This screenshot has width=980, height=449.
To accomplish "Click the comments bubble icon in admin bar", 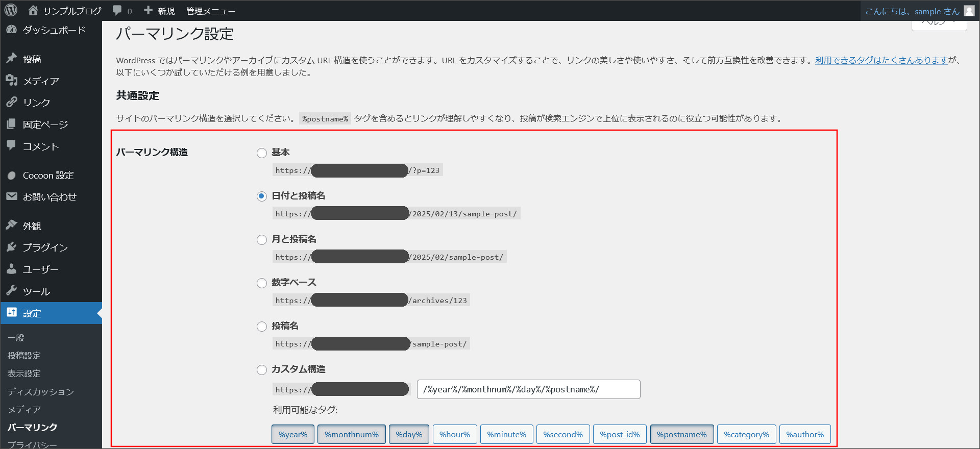I will [117, 10].
